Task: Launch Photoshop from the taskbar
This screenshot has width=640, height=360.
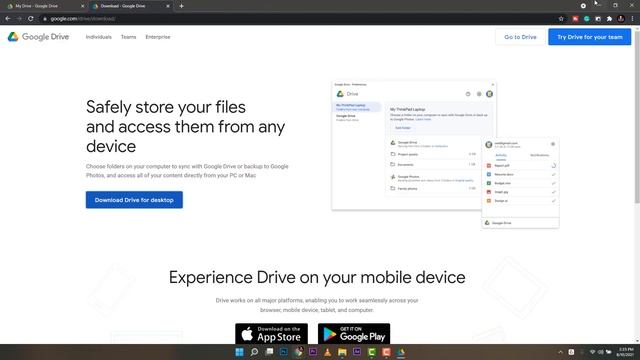Action: tap(284, 352)
